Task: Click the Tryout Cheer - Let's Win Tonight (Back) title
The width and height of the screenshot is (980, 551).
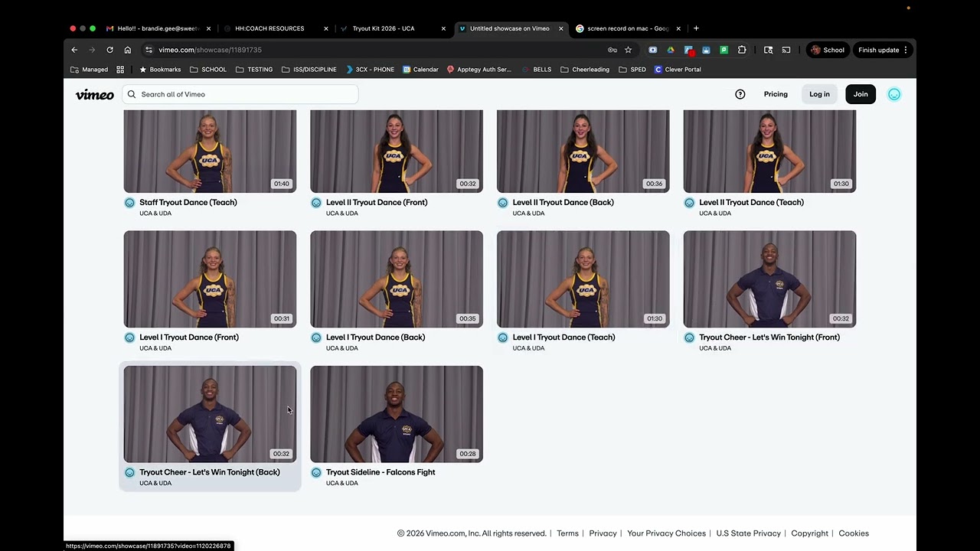Action: (x=210, y=472)
